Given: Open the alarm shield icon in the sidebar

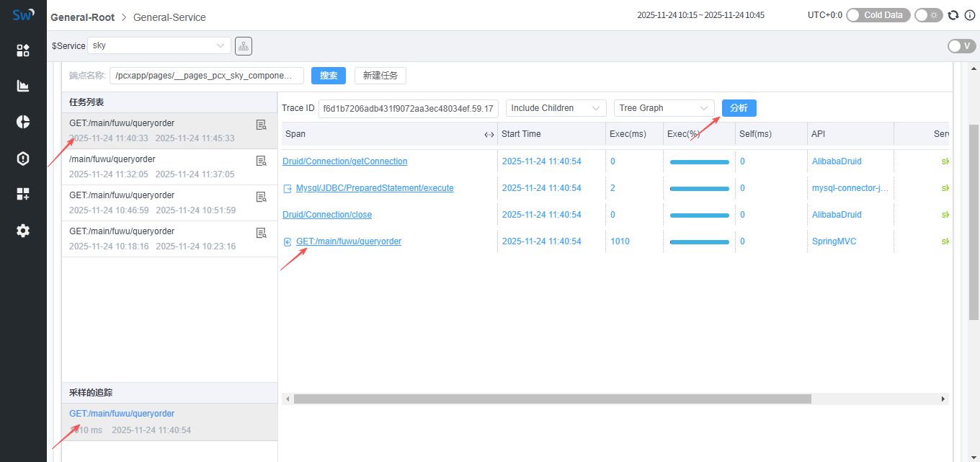Looking at the screenshot, I should point(23,159).
